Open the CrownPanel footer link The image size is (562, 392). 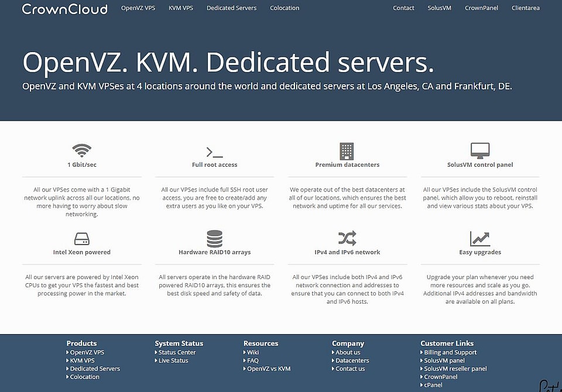[x=440, y=377]
